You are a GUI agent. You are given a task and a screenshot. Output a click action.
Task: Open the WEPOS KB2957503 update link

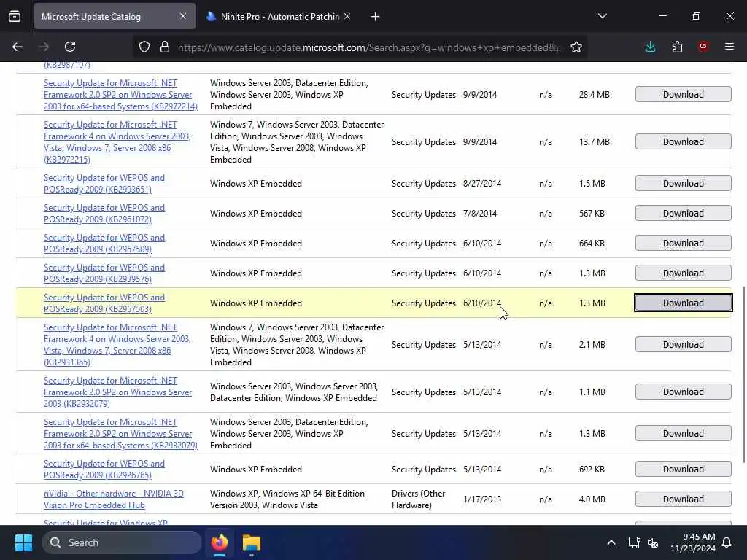[104, 303]
